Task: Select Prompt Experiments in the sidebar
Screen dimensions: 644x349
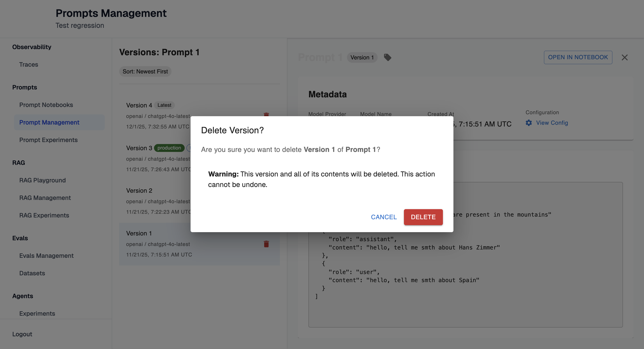Action: (48, 140)
